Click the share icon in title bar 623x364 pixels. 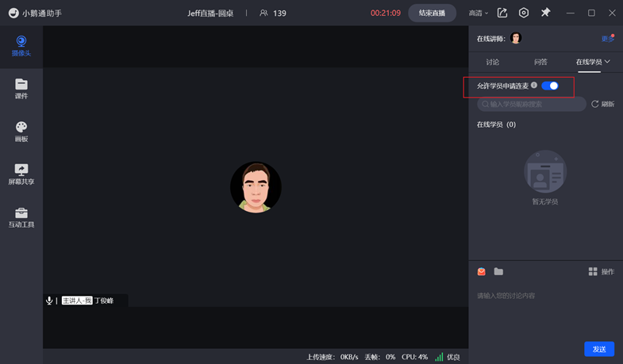pos(502,13)
